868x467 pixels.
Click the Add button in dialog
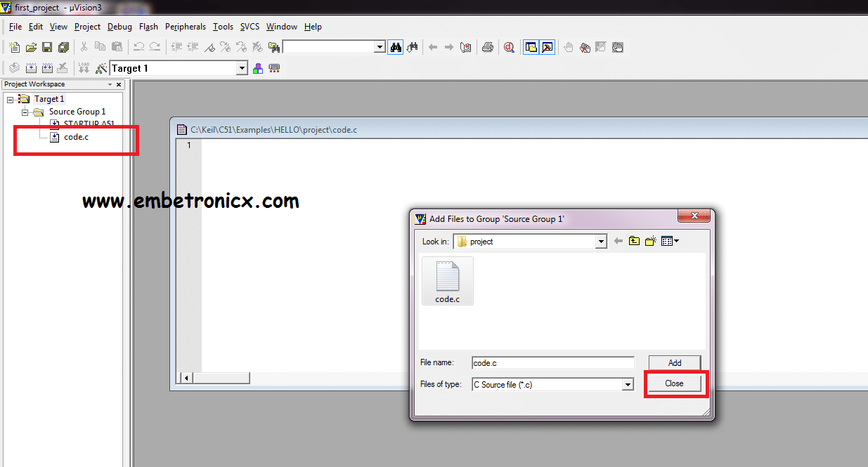(x=675, y=363)
